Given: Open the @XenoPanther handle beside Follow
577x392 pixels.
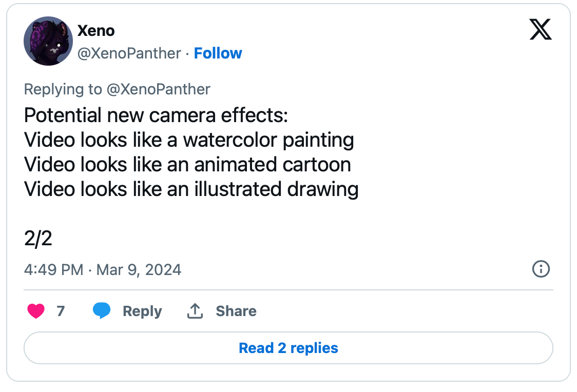Looking at the screenshot, I should click(129, 53).
